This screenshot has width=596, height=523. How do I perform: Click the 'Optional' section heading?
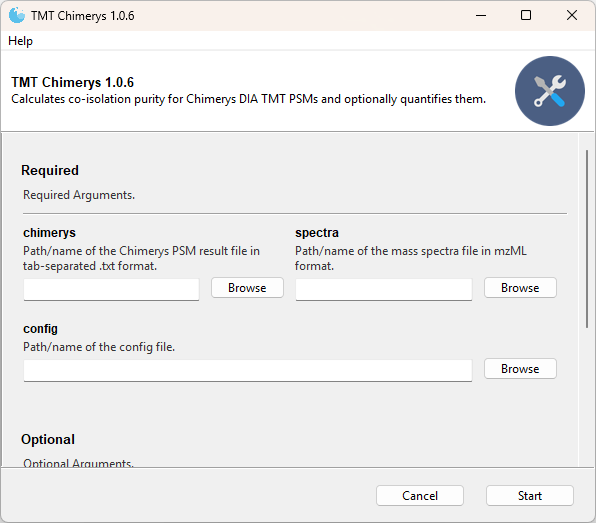[x=48, y=439]
